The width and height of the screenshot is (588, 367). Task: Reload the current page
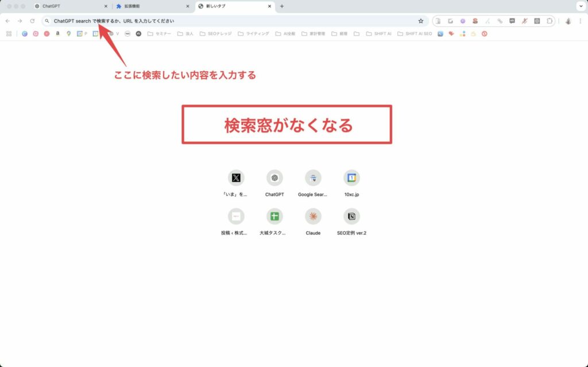click(x=32, y=20)
